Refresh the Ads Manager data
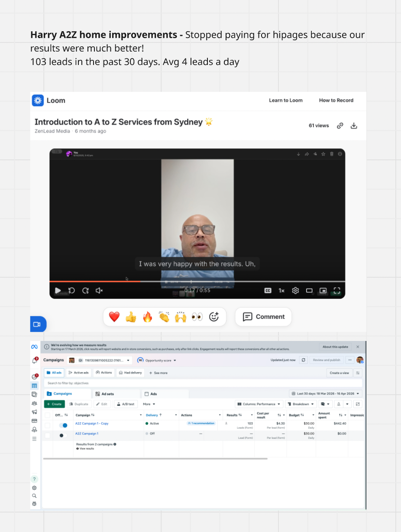Image resolution: width=401 pixels, height=532 pixels. (x=304, y=360)
